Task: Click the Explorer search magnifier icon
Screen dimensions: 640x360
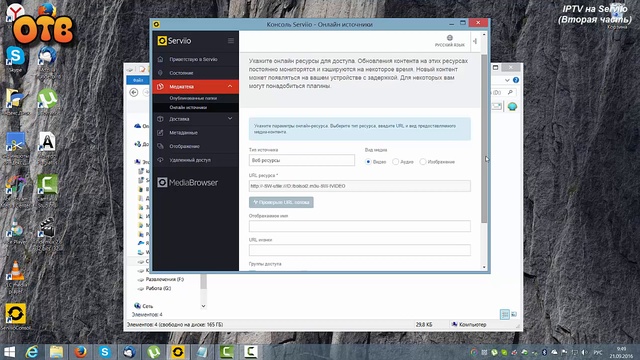Action: (x=510, y=93)
